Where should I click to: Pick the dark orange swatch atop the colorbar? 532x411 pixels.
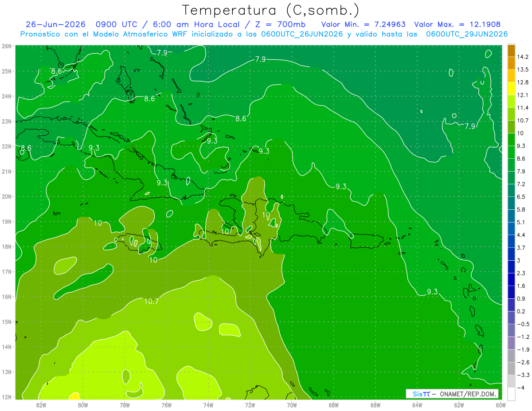click(x=511, y=51)
